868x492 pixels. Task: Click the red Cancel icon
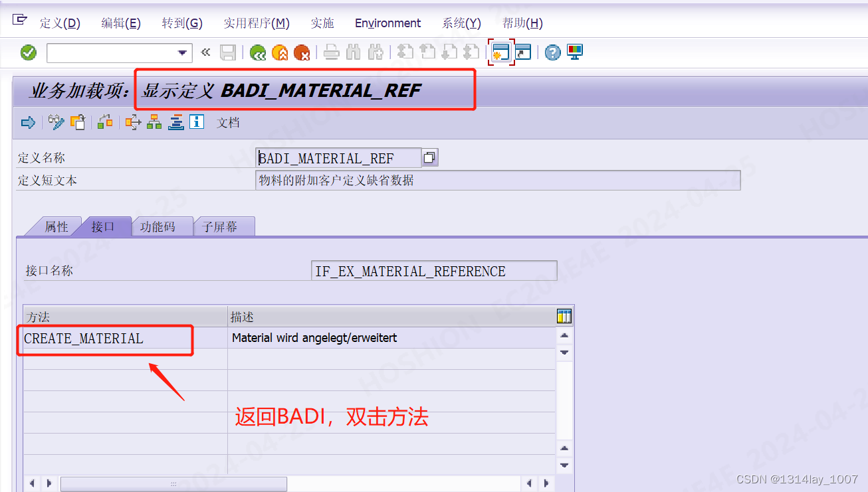click(x=302, y=52)
